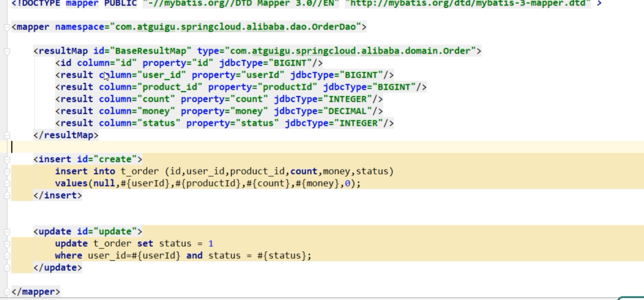This screenshot has width=644, height=300.
Task: Click the "into" keyword in insert statement
Action: [x=104, y=171]
